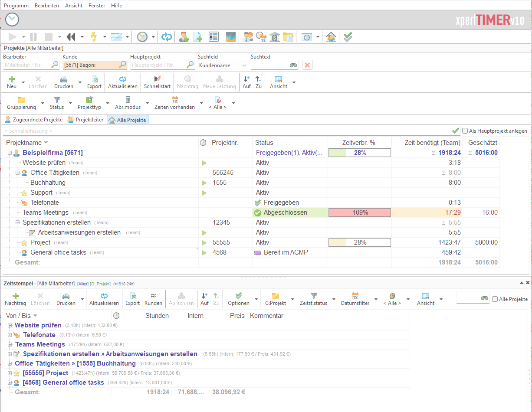
Task: Open the Bearbeiten menu
Action: tap(47, 6)
